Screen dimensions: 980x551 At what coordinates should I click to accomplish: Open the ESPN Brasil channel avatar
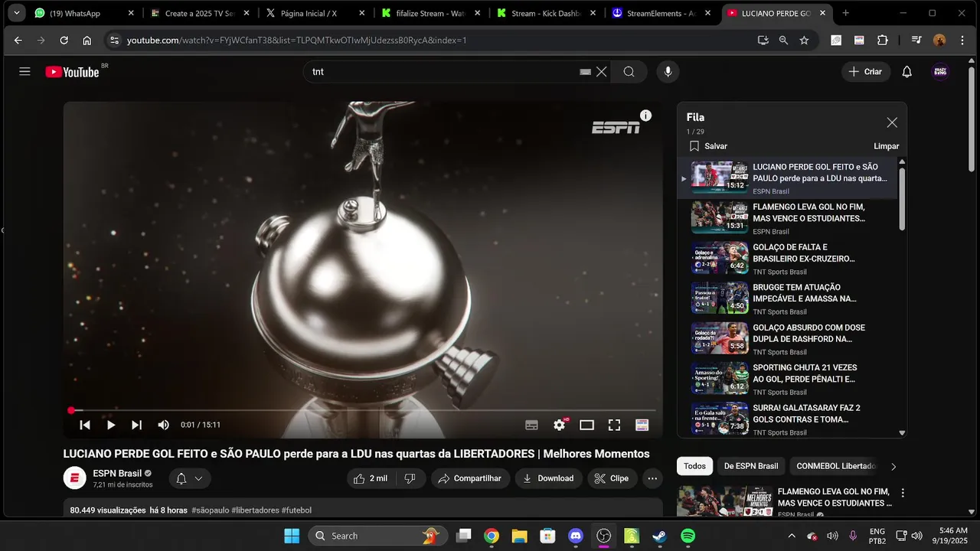pos(74,478)
